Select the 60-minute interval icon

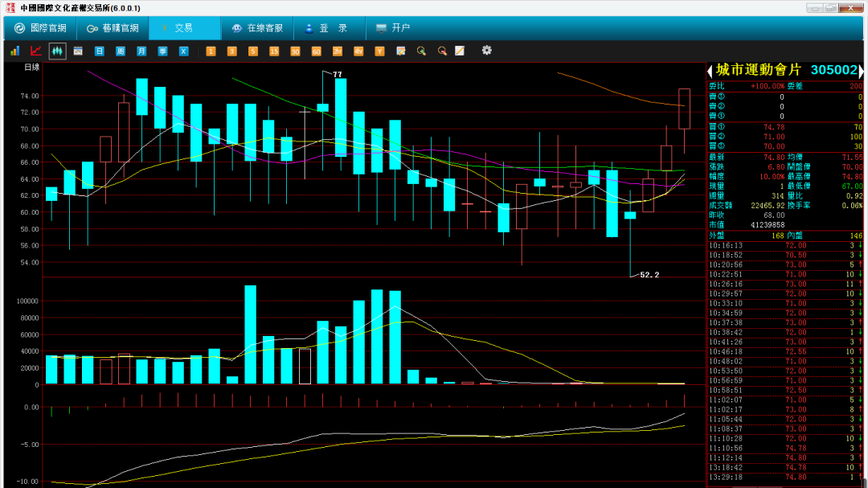316,51
